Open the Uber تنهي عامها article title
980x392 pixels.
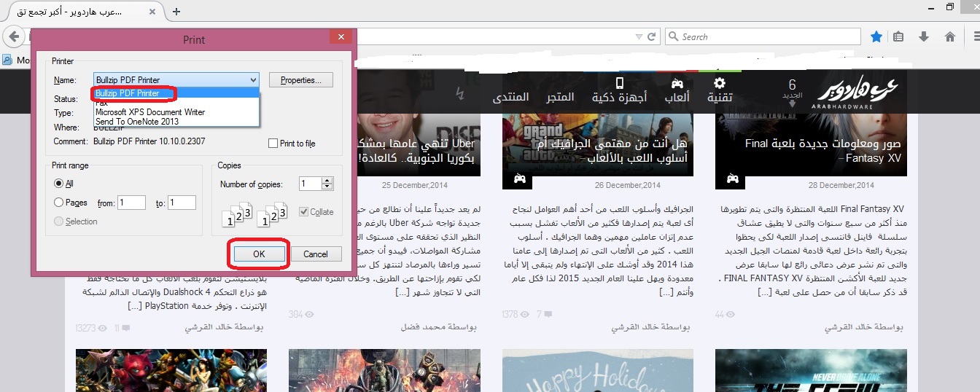point(416,150)
